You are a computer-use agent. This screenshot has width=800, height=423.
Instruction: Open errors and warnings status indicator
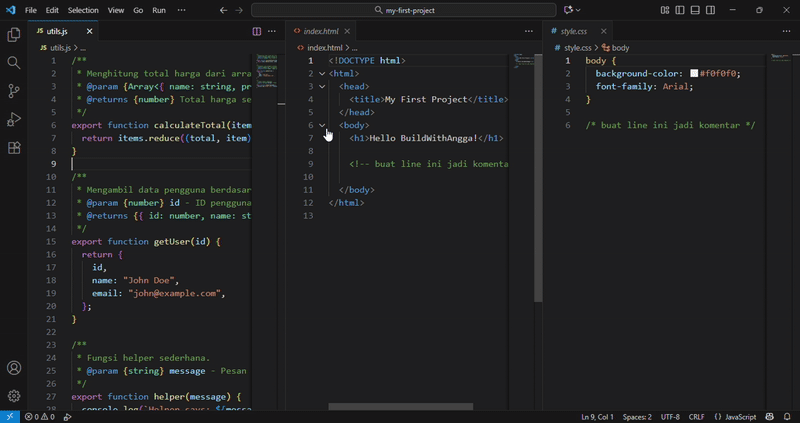pyautogui.click(x=40, y=417)
